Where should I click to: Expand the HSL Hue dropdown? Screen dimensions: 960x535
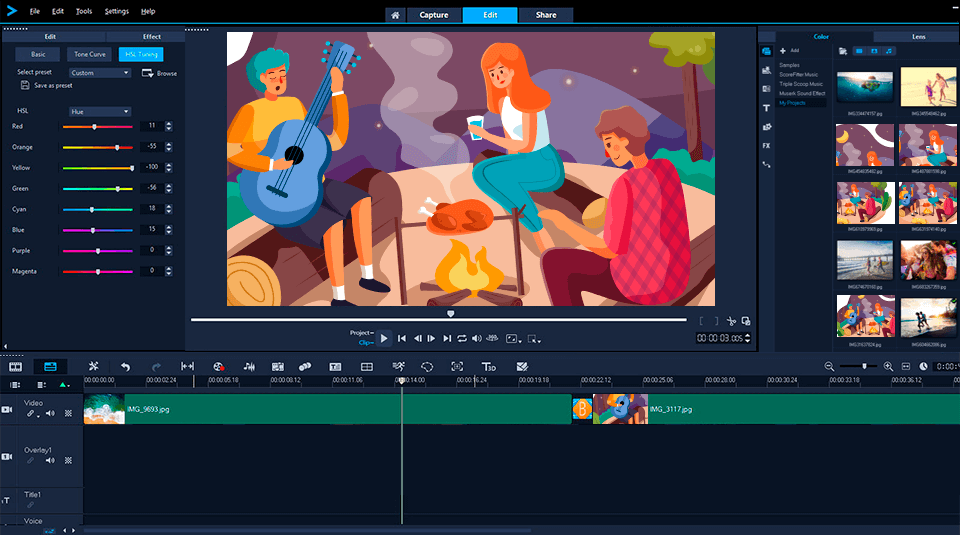click(100, 111)
